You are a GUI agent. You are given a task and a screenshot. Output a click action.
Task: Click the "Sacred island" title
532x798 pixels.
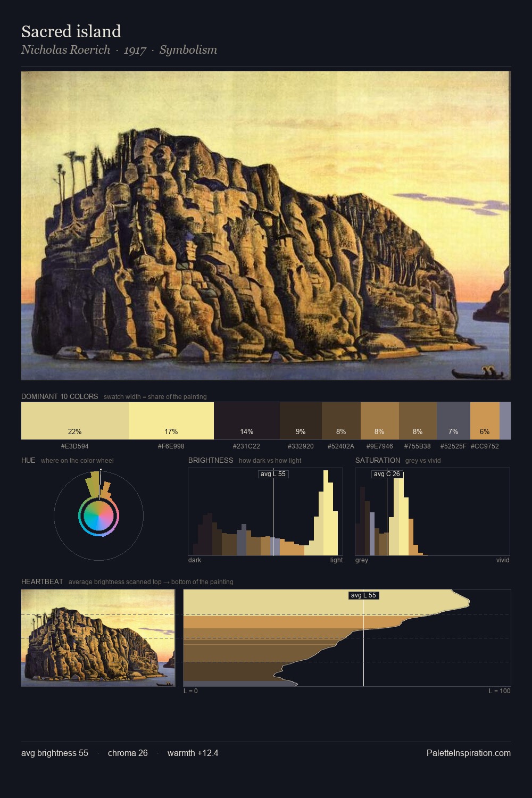tap(71, 31)
